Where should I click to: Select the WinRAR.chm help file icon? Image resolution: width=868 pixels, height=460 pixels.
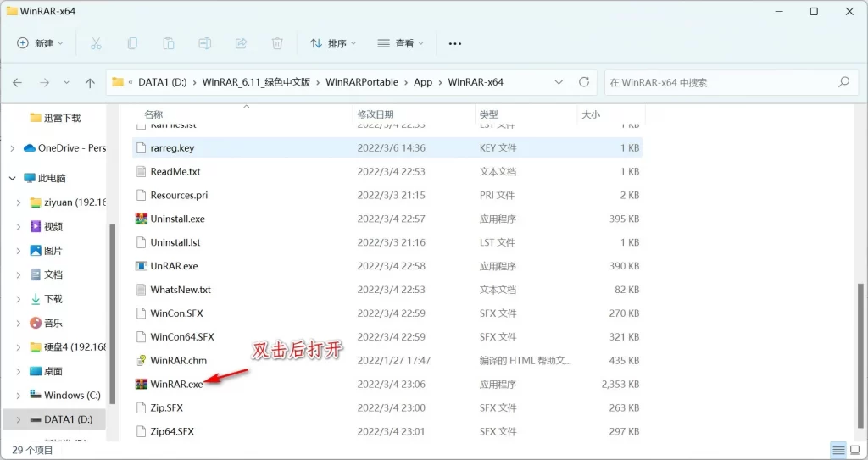coord(142,360)
